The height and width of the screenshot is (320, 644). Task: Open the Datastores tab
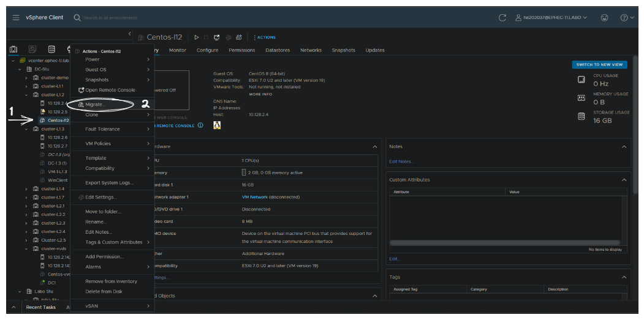click(278, 50)
